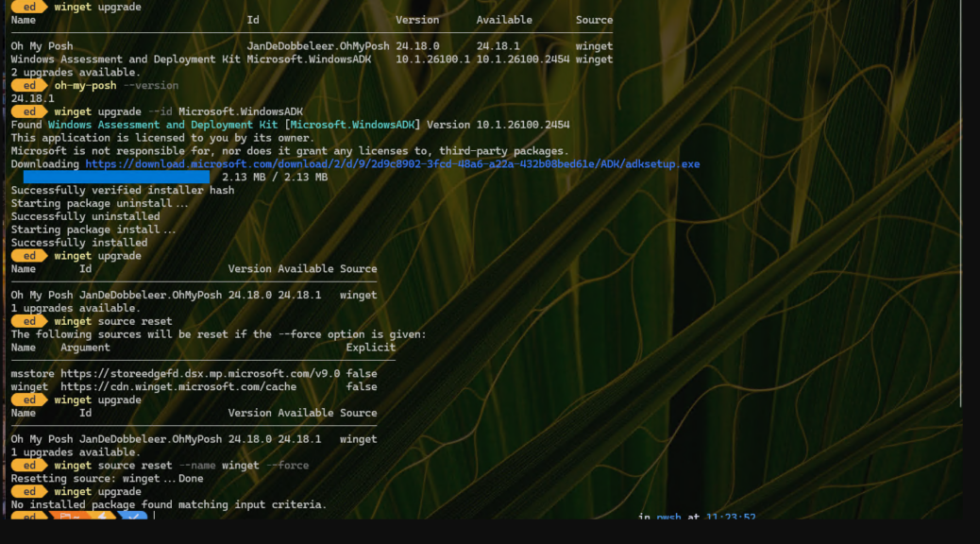Image resolution: width=980 pixels, height=544 pixels.
Task: Click the cdn.winget.microsoft.com/cache URL
Action: coord(178,387)
